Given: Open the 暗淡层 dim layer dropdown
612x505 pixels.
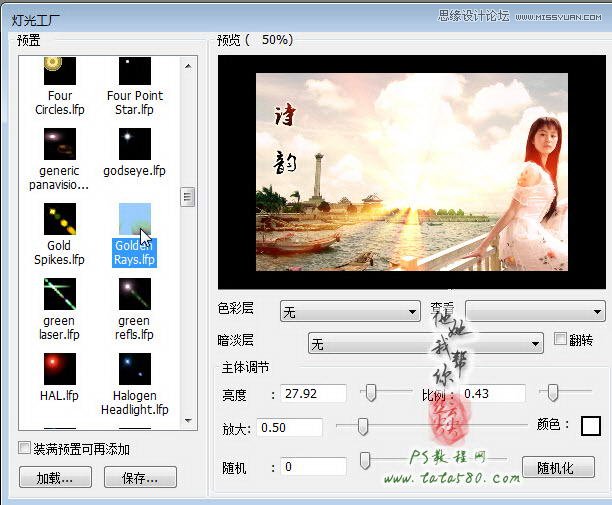Looking at the screenshot, I should 426,343.
